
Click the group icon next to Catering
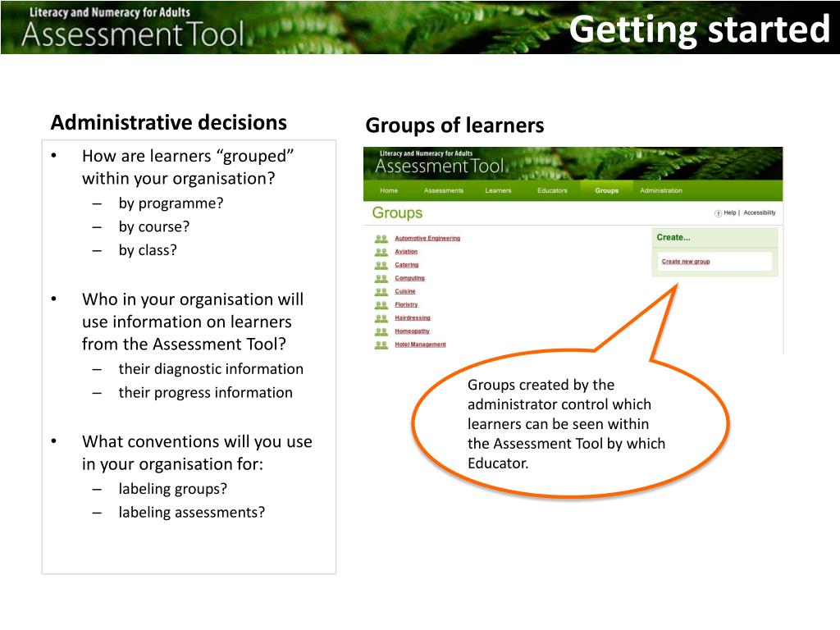tap(381, 265)
